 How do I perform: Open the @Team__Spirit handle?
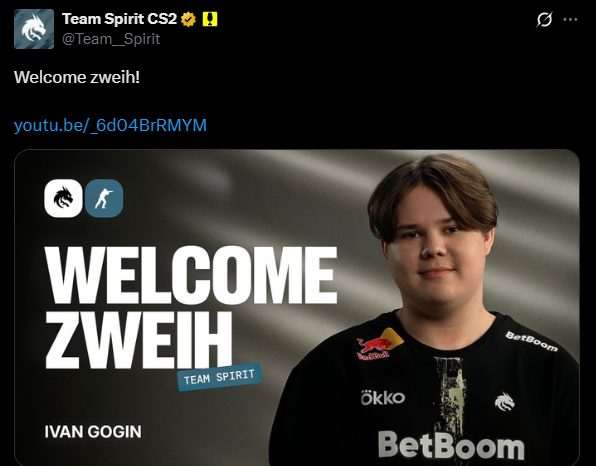point(111,39)
